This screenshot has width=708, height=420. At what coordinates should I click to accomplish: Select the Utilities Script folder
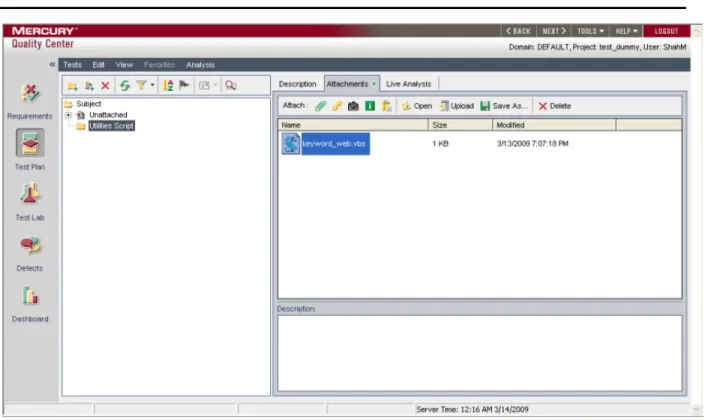pos(111,126)
